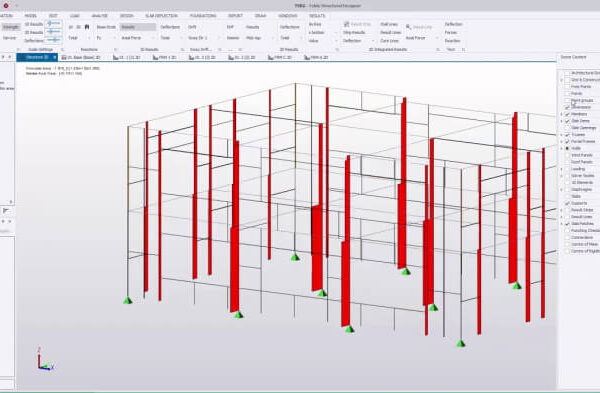600x393 pixels.
Task: Click the Show Reactions binoculars icon
Action: pos(87,27)
